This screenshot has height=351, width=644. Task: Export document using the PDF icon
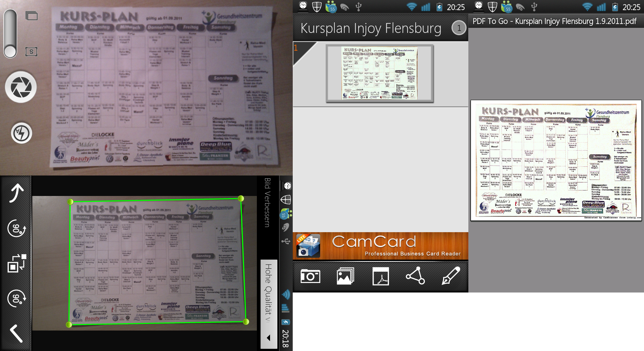tap(381, 276)
